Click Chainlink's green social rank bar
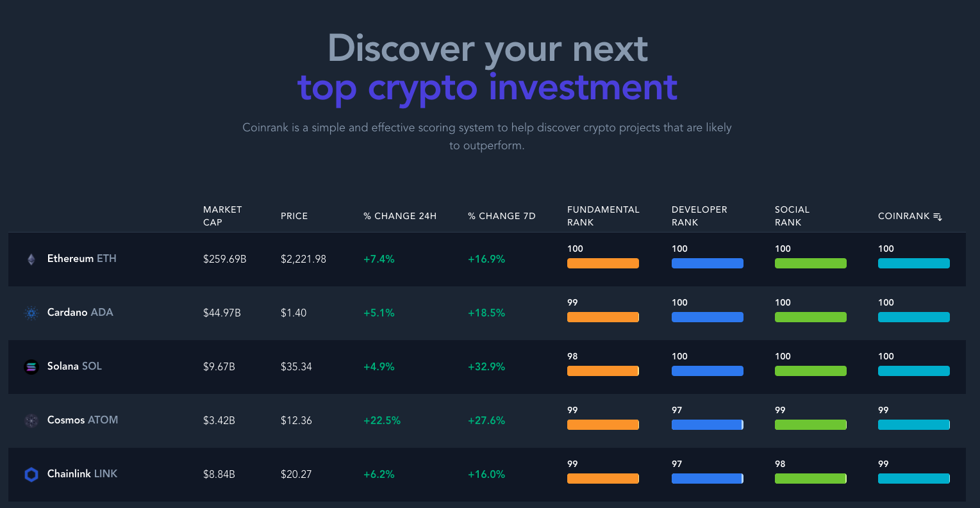This screenshot has height=508, width=980. [811, 479]
